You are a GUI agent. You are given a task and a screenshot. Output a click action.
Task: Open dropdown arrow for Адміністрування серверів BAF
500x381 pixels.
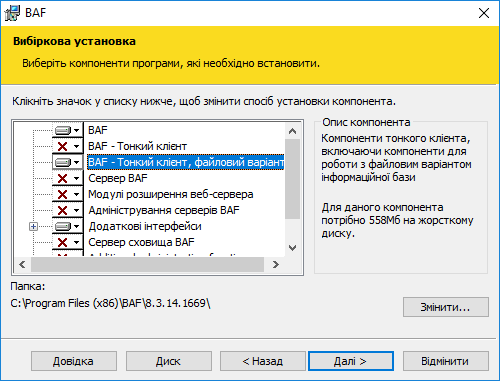[77, 210]
